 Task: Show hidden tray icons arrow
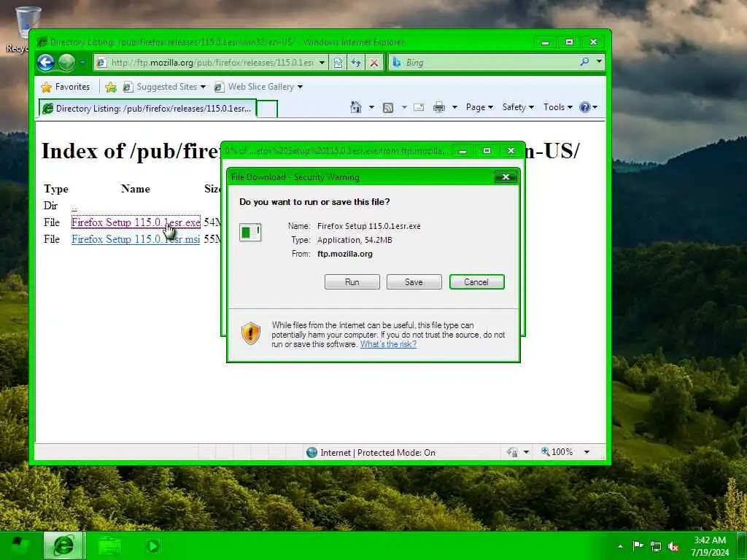(x=620, y=546)
